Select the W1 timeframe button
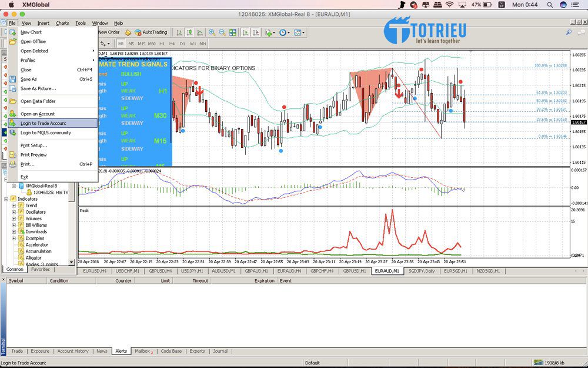Image resolution: width=588 pixels, height=368 pixels. click(193, 44)
